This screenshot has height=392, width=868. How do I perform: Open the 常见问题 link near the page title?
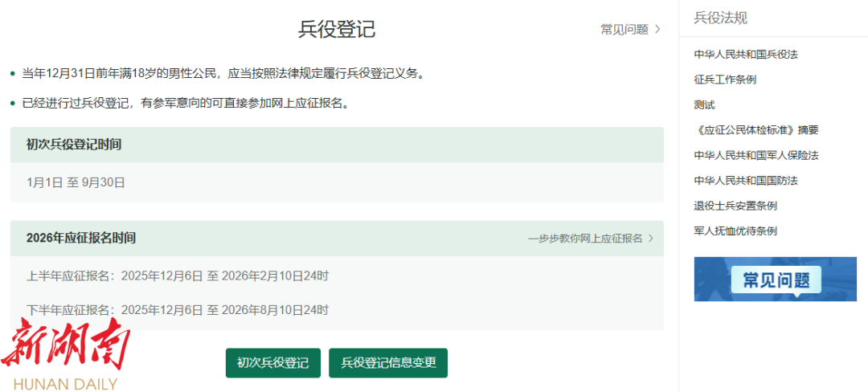tap(624, 30)
